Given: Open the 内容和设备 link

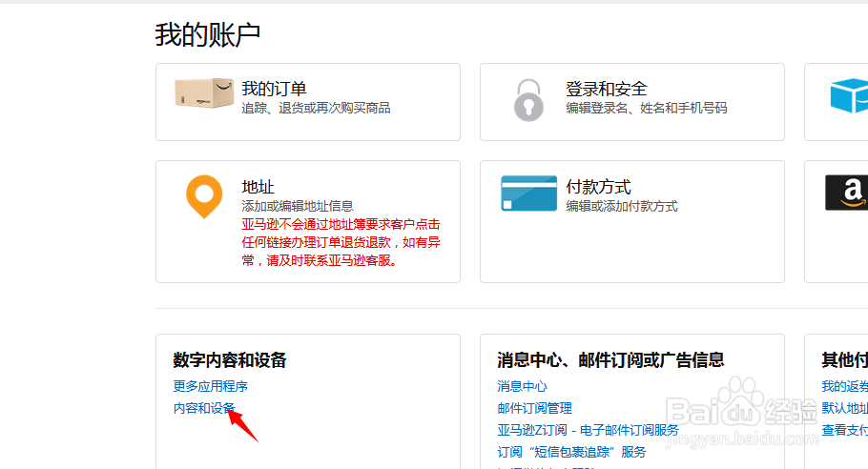Looking at the screenshot, I should pyautogui.click(x=204, y=408).
